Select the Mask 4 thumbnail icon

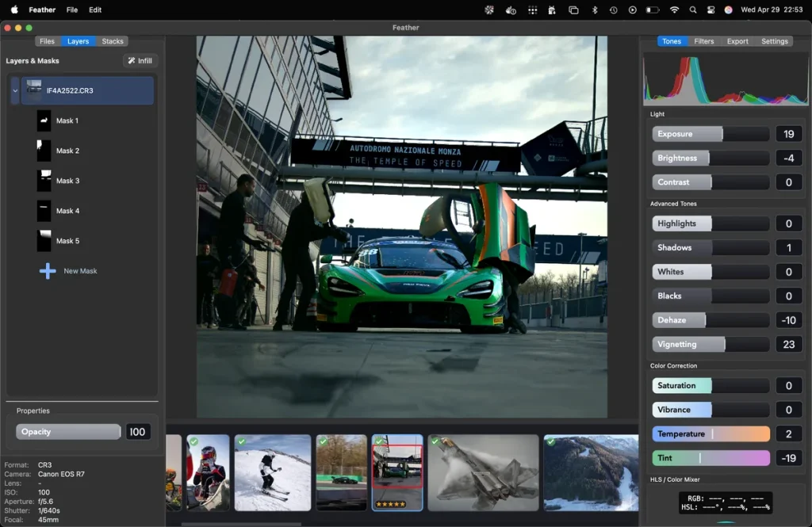[44, 211]
